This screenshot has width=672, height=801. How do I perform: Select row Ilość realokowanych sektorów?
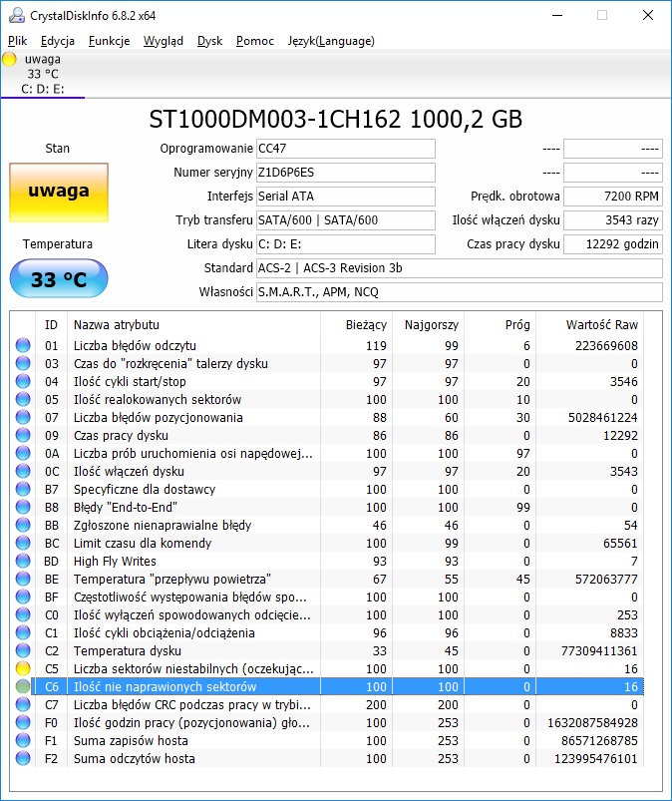point(327,399)
